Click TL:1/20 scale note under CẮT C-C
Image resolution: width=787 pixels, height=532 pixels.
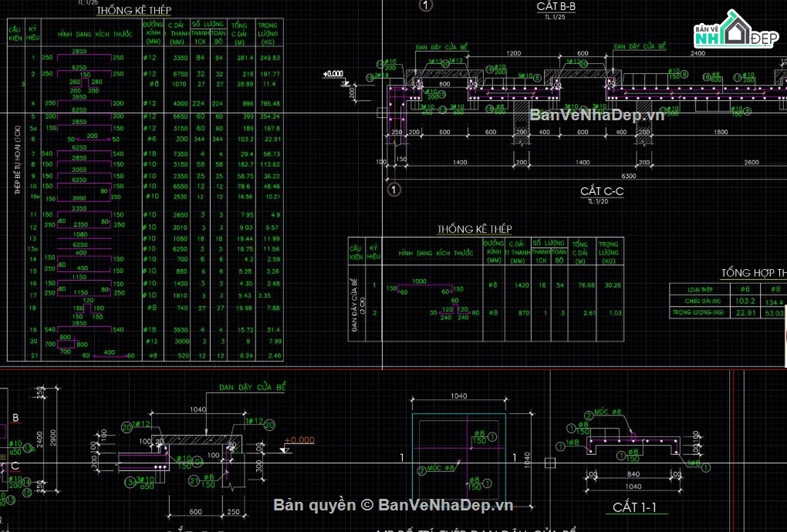click(x=598, y=201)
